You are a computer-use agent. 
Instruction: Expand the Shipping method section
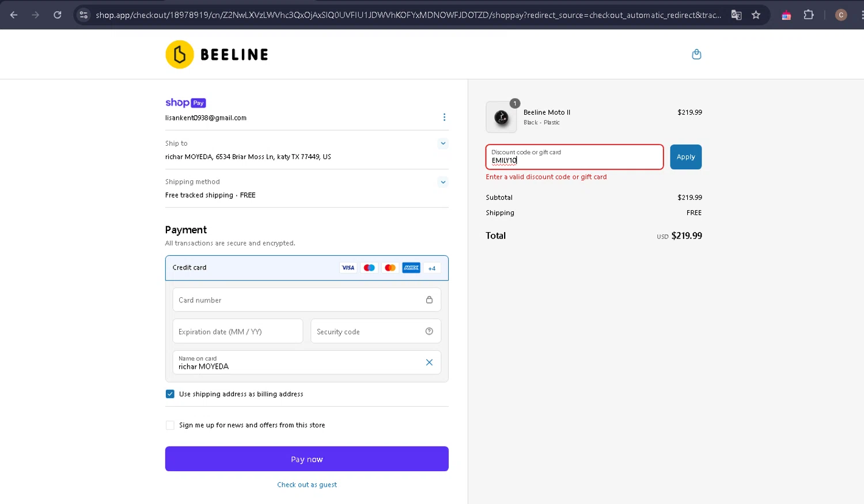(x=443, y=182)
